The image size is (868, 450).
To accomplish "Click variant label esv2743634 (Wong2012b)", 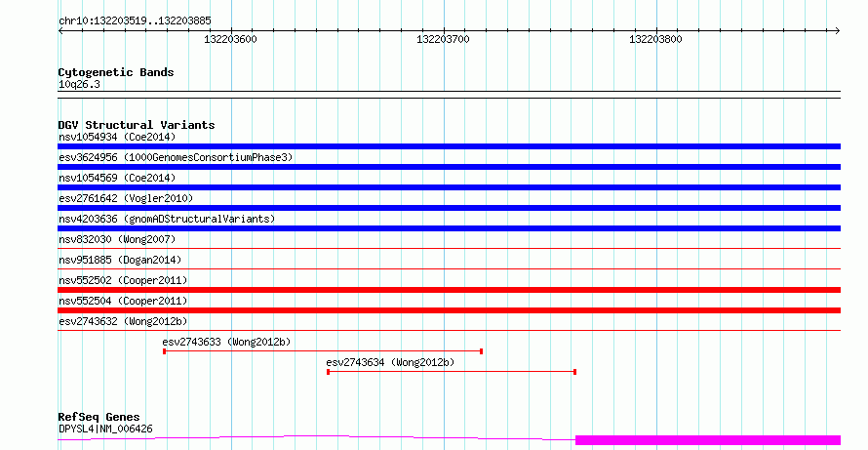I will tap(390, 362).
